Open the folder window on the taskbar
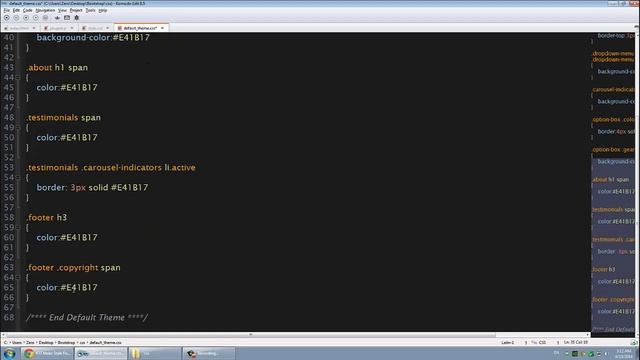This screenshot has height=360, width=640. [154, 353]
